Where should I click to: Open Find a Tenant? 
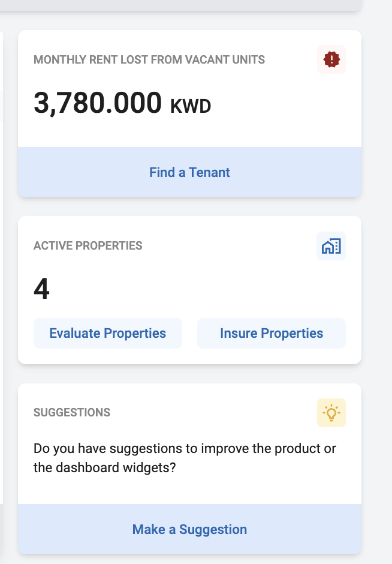point(190,172)
